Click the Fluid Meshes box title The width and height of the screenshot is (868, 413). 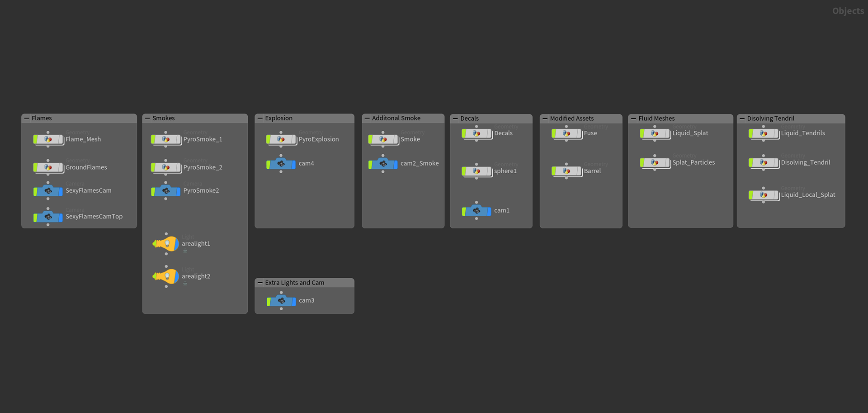click(x=656, y=119)
